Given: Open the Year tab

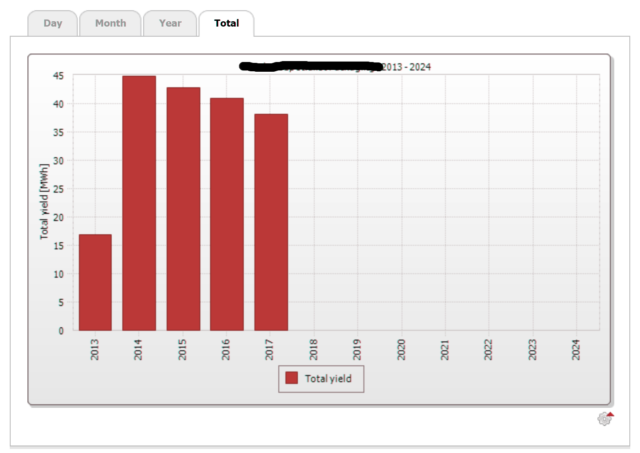Looking at the screenshot, I should pos(169,23).
